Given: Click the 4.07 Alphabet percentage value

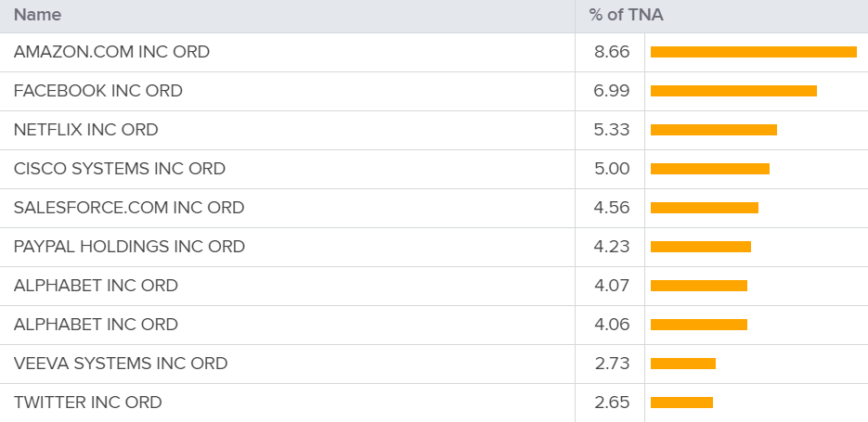Looking at the screenshot, I should pos(612,286).
